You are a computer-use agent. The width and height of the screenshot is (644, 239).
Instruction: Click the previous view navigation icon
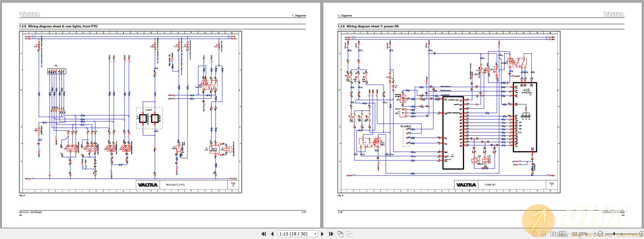tap(340, 234)
